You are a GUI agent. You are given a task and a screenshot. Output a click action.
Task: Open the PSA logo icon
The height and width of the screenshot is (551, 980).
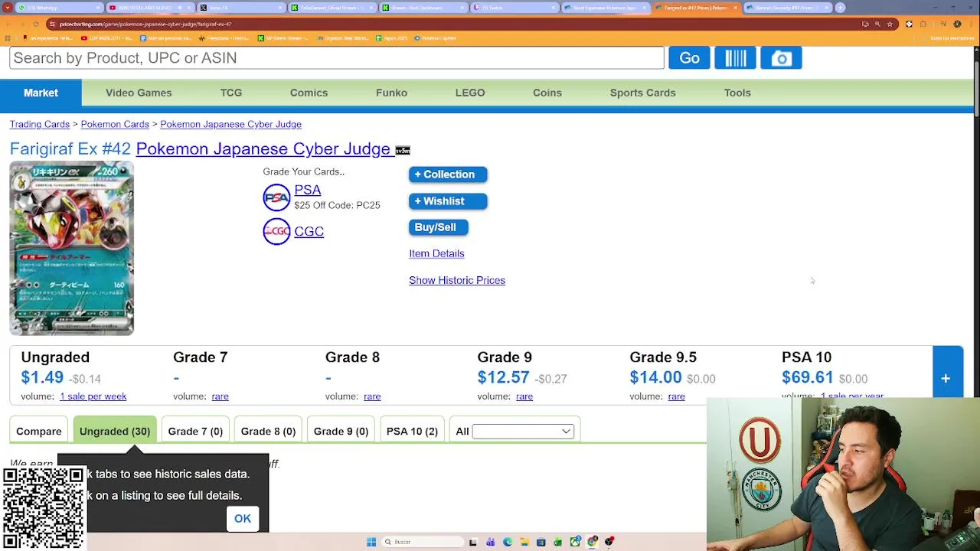click(x=276, y=197)
